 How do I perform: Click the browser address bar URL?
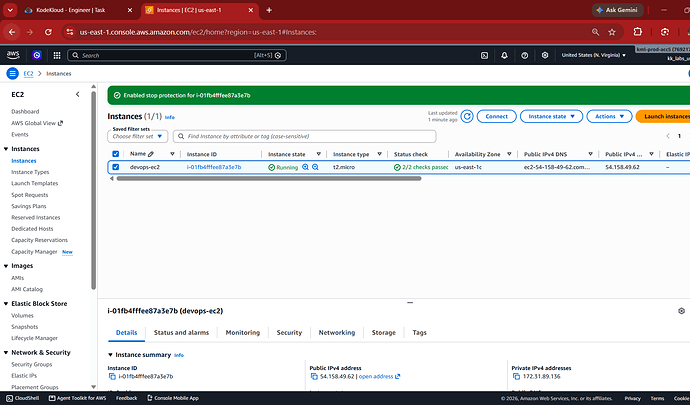pyautogui.click(x=198, y=32)
